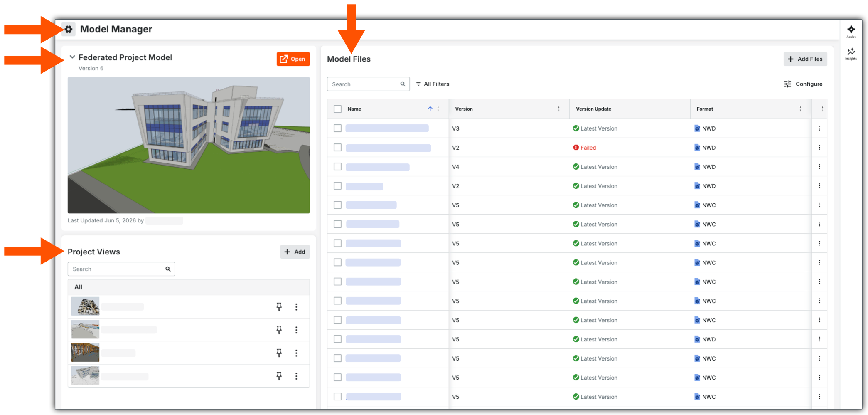Viewport: 868px width, 415px height.
Task: Open the first project view thumbnail
Action: 85,306
